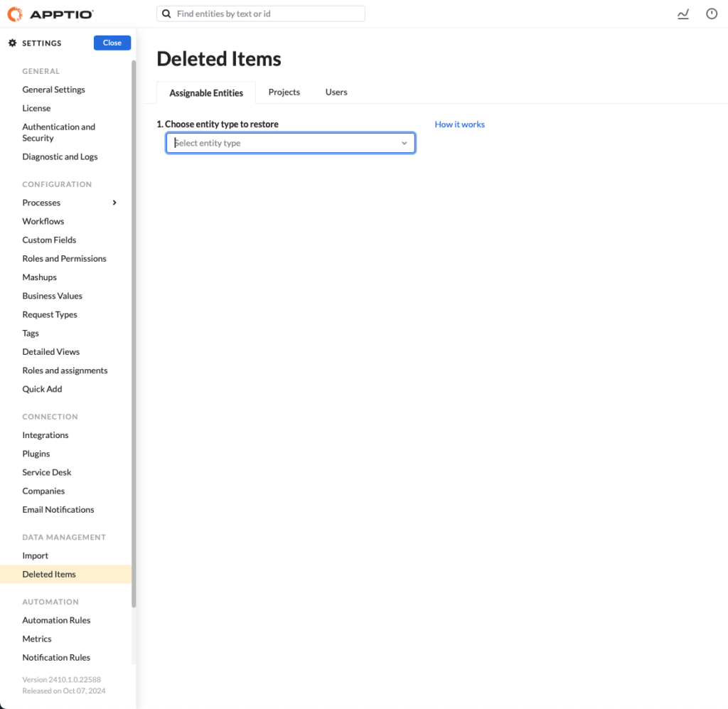The height and width of the screenshot is (709, 728).
Task: Open Tags settings
Action: [31, 334]
